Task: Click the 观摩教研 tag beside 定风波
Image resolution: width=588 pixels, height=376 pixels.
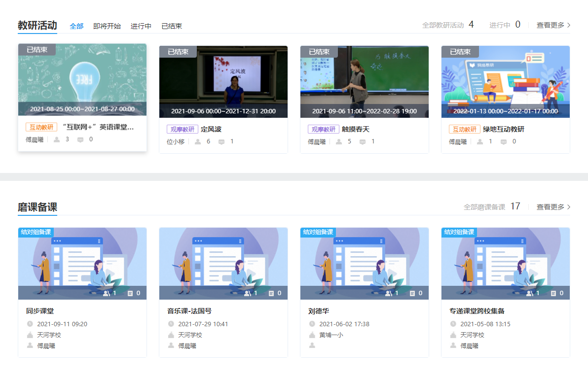Action: (x=183, y=129)
